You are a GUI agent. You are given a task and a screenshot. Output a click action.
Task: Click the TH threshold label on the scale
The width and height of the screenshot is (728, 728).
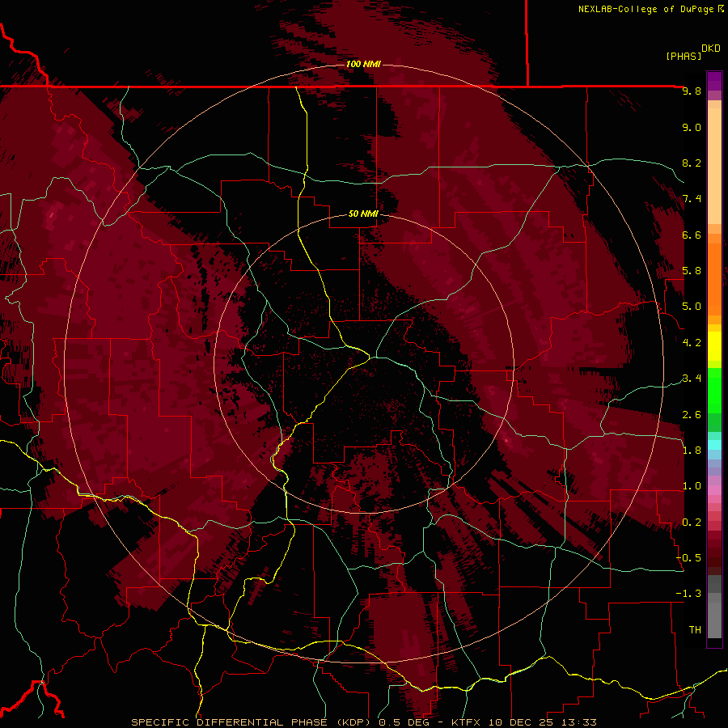point(695,630)
